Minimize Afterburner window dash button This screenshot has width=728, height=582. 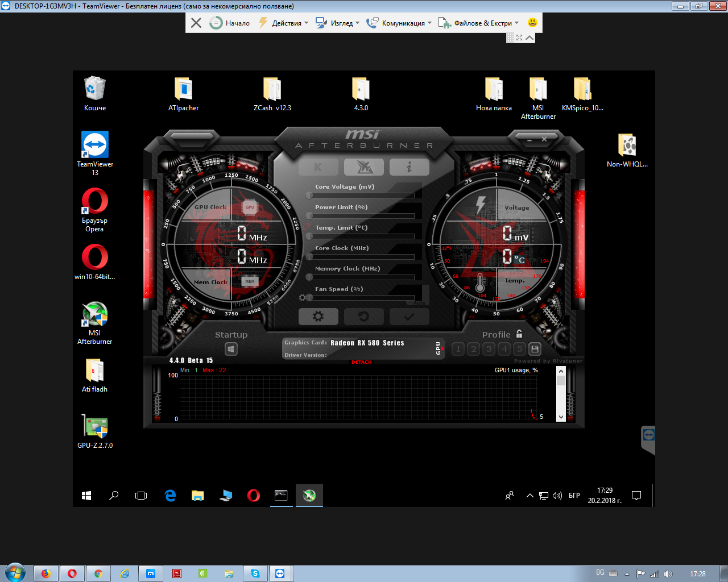[x=529, y=139]
